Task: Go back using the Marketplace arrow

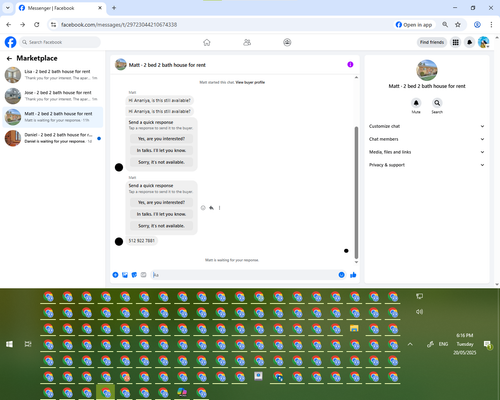Action: pyautogui.click(x=9, y=58)
